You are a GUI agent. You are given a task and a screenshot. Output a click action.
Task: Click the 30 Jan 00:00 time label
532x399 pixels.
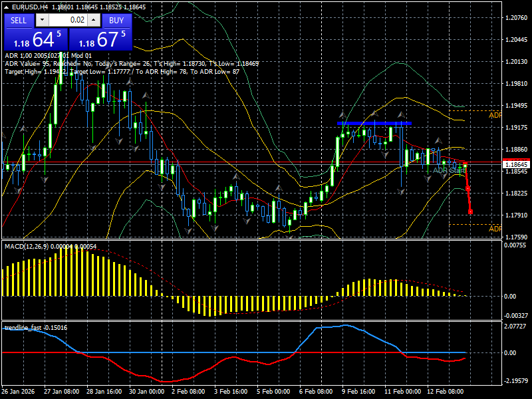[146, 392]
